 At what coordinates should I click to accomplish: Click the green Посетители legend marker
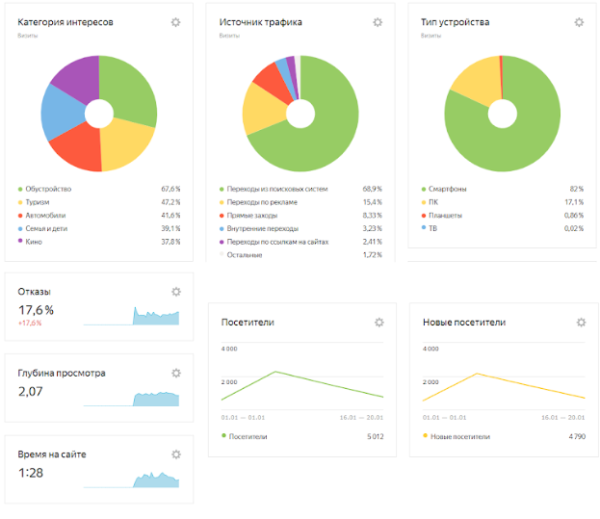223,436
